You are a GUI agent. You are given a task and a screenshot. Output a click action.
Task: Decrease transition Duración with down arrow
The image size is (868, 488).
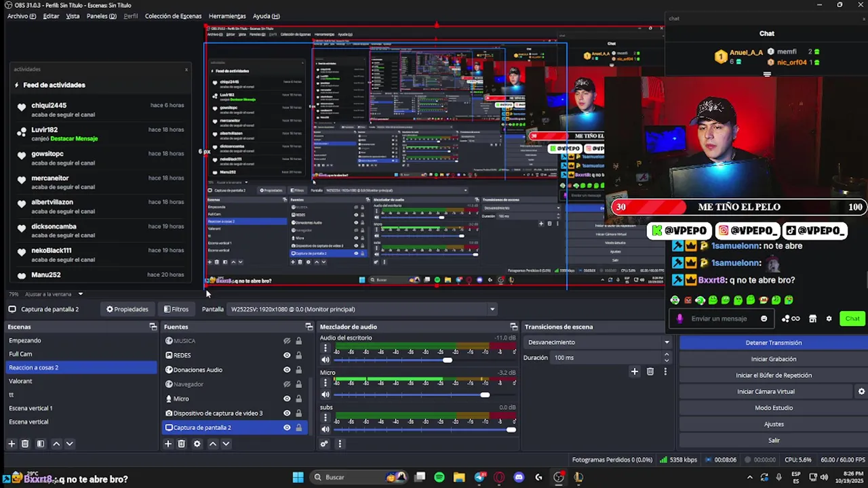pos(667,361)
